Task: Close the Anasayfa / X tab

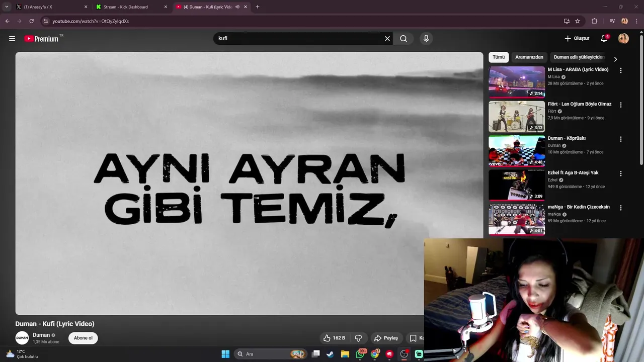Action: (86, 7)
